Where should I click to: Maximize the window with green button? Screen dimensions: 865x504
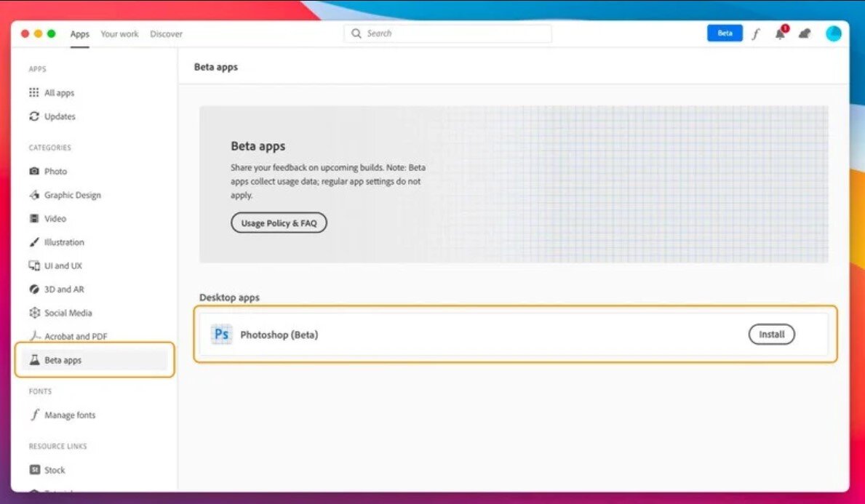point(52,33)
